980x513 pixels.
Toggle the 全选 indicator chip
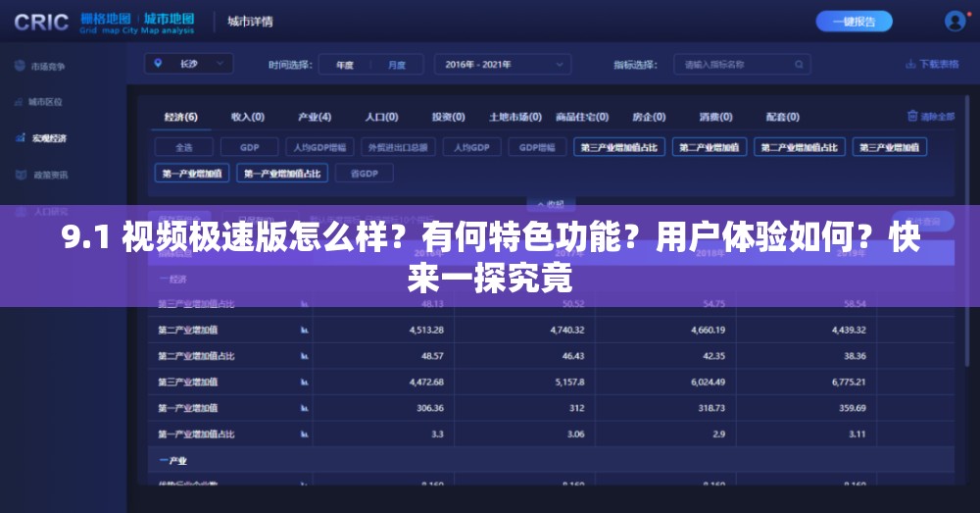pos(184,147)
